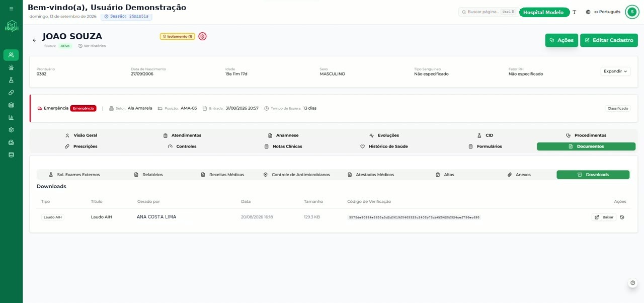The image size is (644, 303).
Task: Select the Documentos tab
Action: pos(586,146)
